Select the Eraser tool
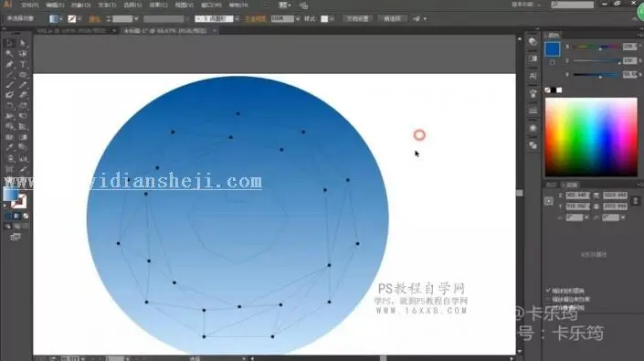The width and height of the screenshot is (644, 361). [x=23, y=95]
